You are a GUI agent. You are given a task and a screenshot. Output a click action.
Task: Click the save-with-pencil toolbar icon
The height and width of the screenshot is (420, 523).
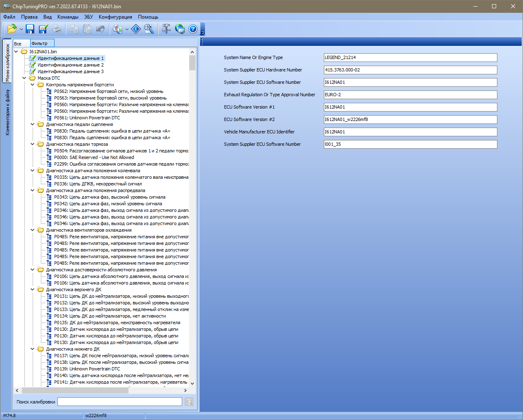pyautogui.click(x=43, y=29)
